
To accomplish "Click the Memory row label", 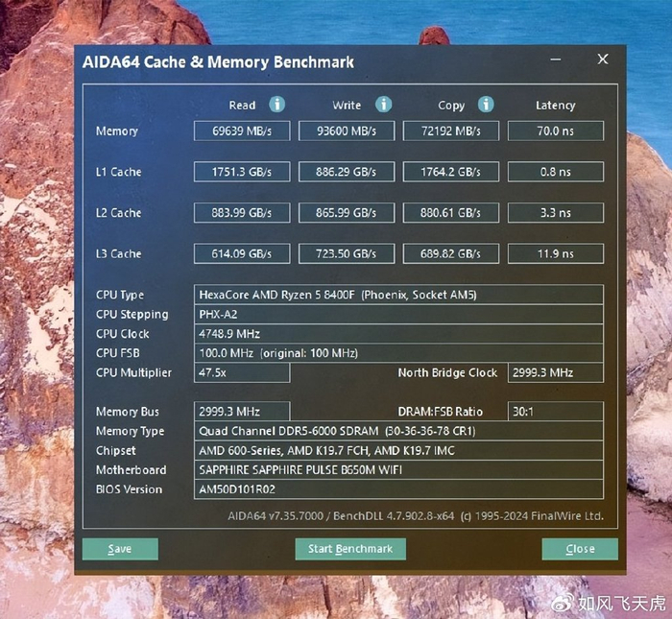I will [117, 131].
